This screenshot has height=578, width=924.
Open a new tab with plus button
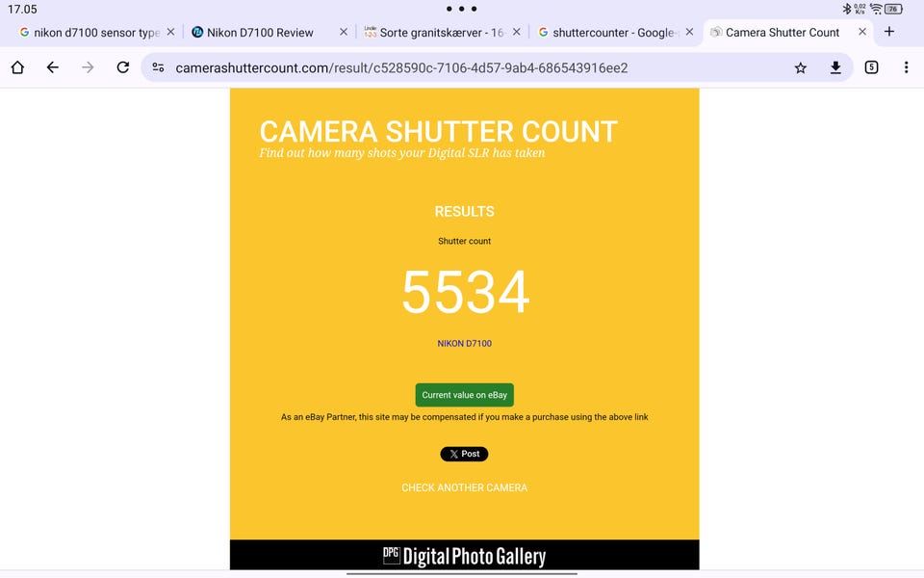[889, 31]
